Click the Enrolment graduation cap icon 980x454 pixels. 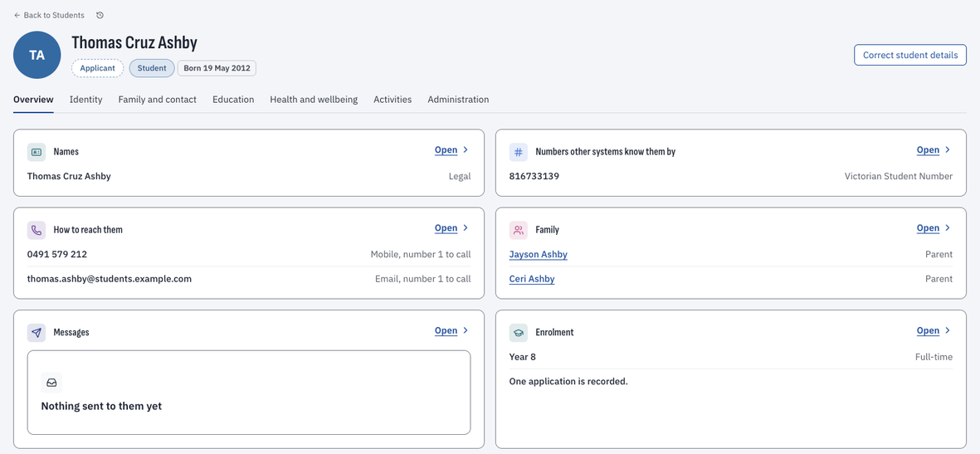[518, 333]
